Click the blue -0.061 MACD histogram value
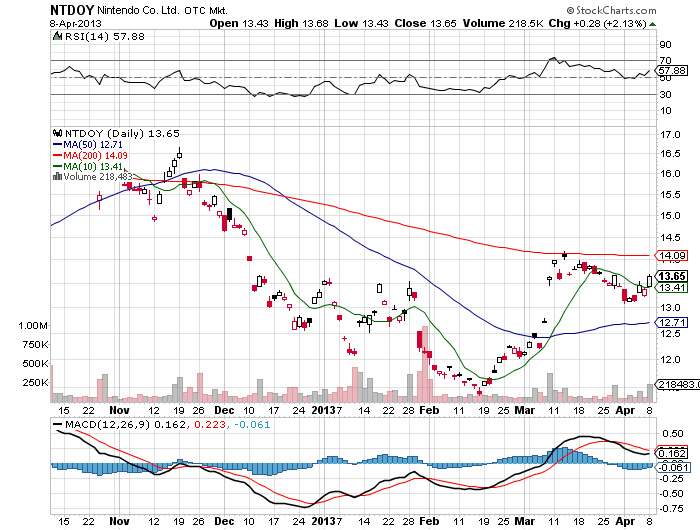 (x=252, y=424)
